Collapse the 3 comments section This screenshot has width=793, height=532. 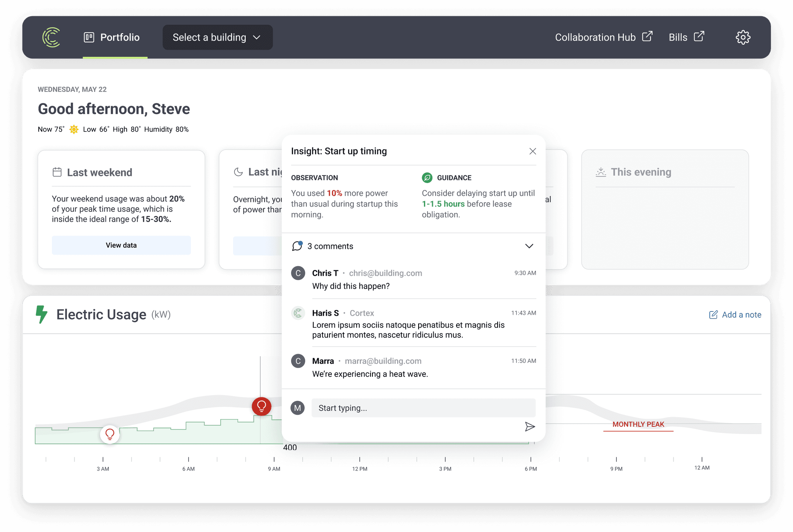tap(529, 246)
